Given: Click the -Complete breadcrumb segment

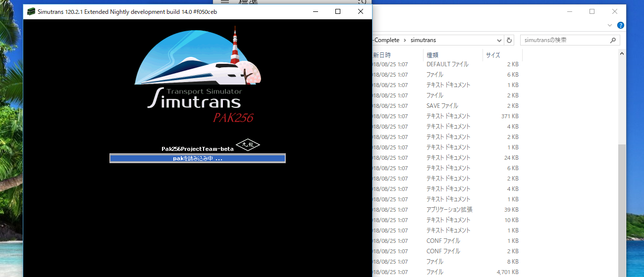Looking at the screenshot, I should coord(386,40).
